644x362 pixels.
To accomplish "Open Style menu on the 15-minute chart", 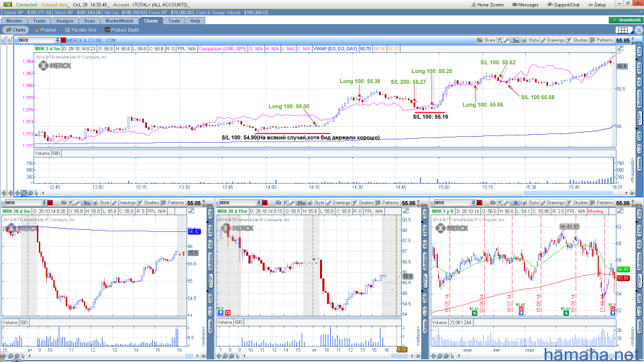I will 316,202.
